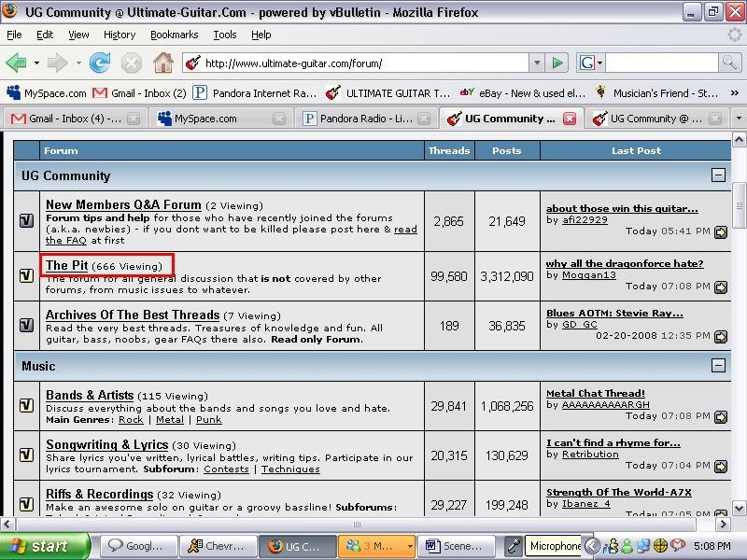Click the vertical scrollbar down arrow

(x=739, y=508)
